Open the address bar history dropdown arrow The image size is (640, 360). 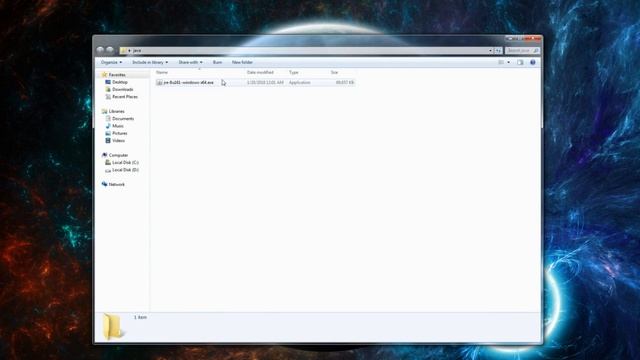coord(490,51)
